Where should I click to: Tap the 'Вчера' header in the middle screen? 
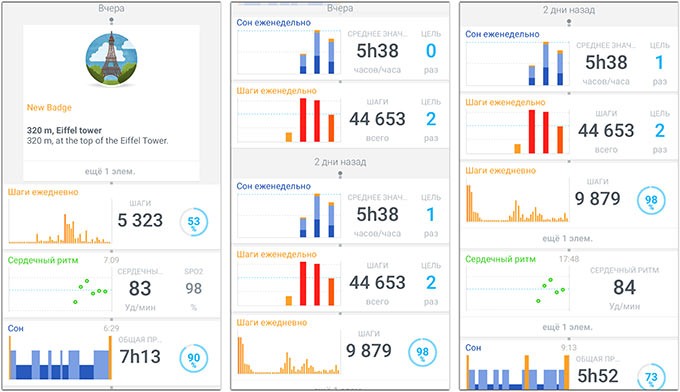tap(340, 8)
